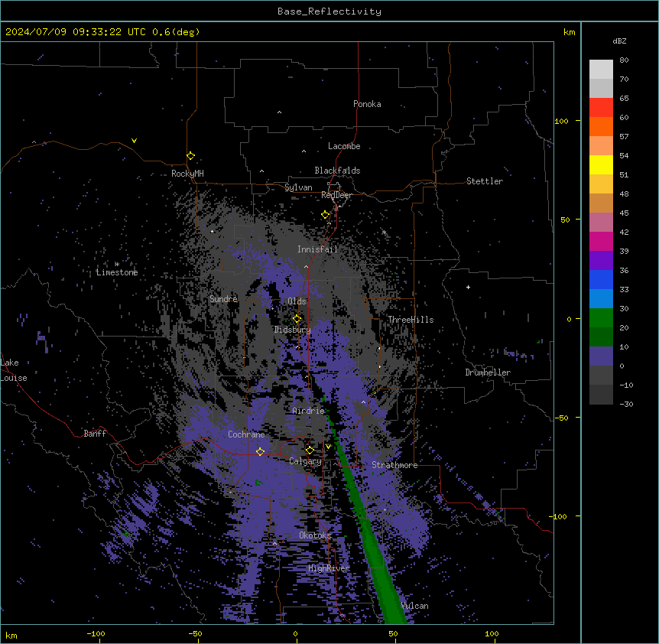Click the RockyMH label
Screen dimensions: 659x644
[x=187, y=174]
